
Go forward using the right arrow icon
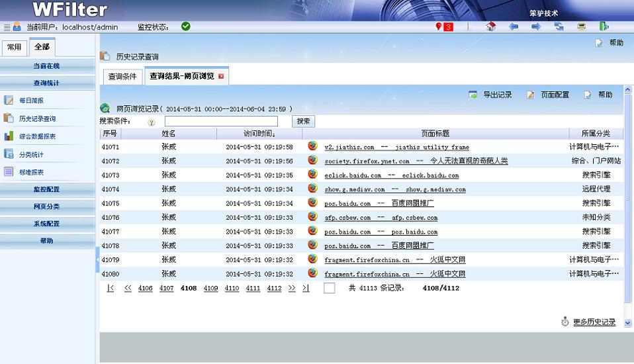(536, 27)
